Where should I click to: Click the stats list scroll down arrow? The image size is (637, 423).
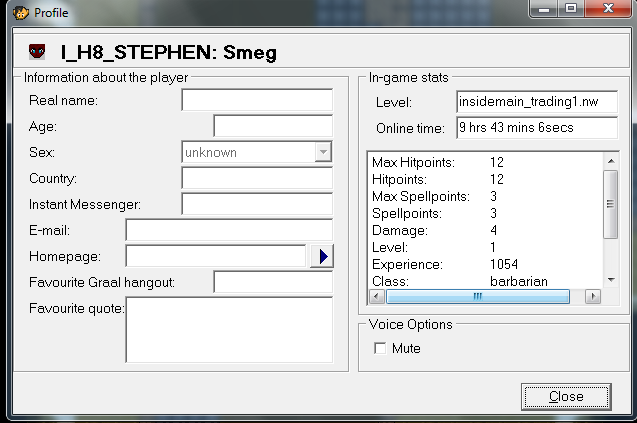click(610, 281)
